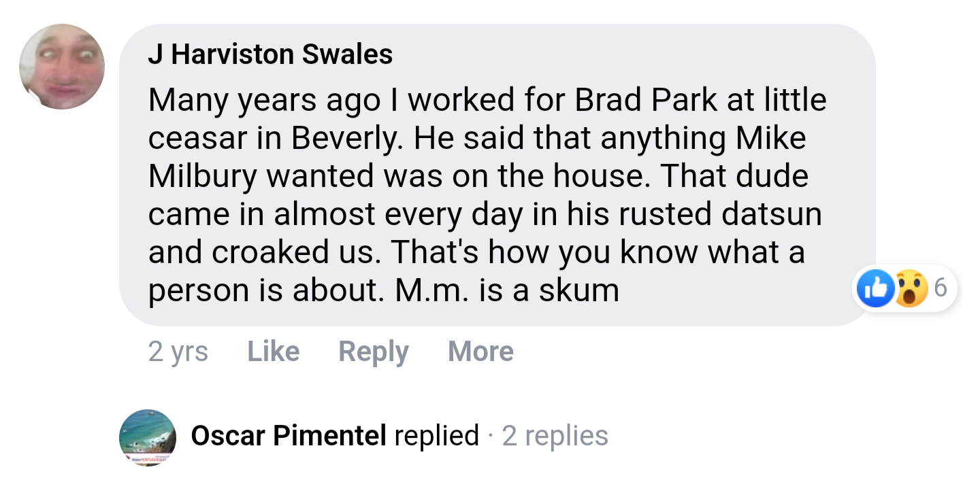Click the words rusted datsun in comment

[x=720, y=214]
